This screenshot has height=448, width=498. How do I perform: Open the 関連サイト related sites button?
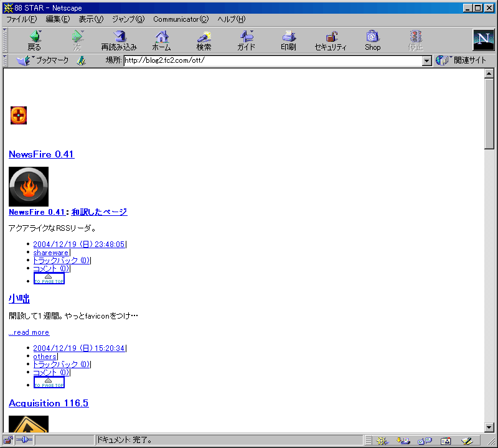461,60
